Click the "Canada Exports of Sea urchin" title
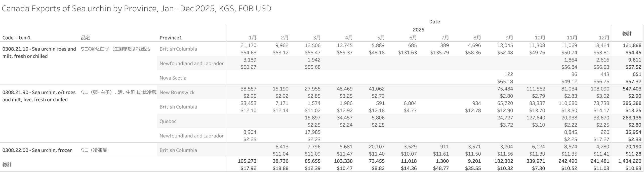644x172 pixels. 136,9
